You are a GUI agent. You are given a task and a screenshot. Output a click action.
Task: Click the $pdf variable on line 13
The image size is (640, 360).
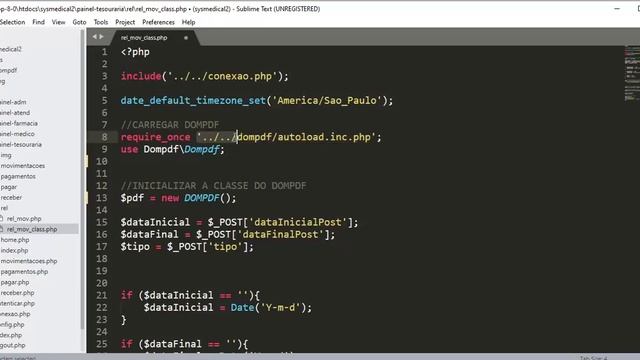(132, 198)
